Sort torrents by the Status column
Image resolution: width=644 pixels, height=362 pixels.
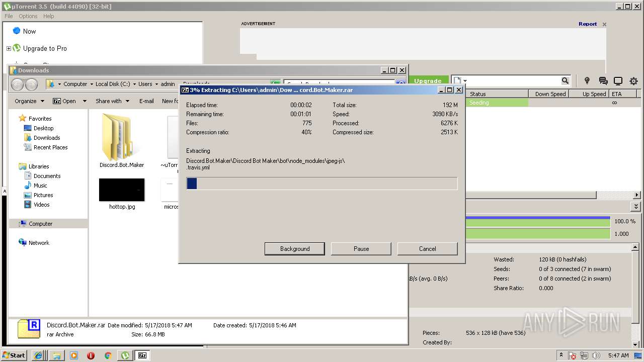(x=497, y=94)
